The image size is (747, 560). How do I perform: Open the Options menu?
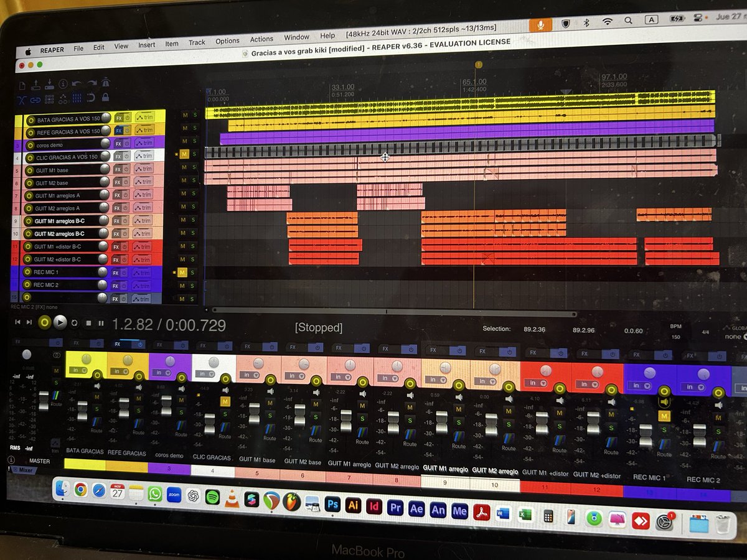click(x=227, y=40)
